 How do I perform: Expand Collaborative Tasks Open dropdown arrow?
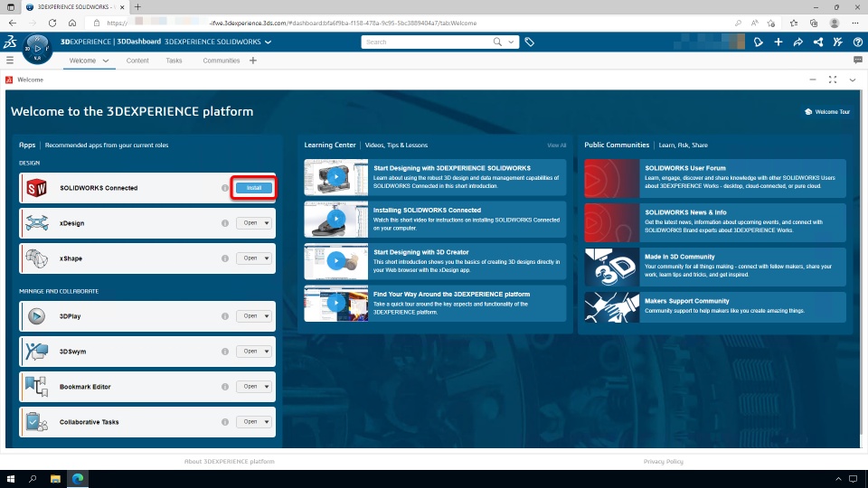(266, 422)
